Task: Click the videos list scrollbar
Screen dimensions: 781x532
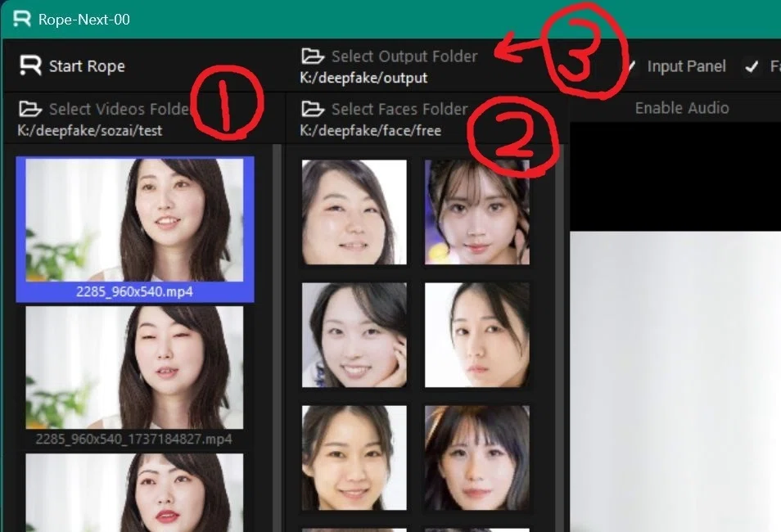Action: 277,338
